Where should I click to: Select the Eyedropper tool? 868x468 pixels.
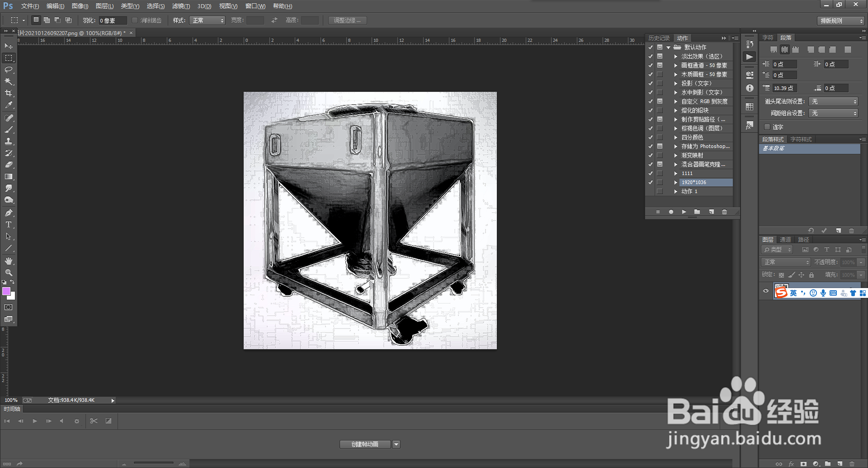coord(9,105)
